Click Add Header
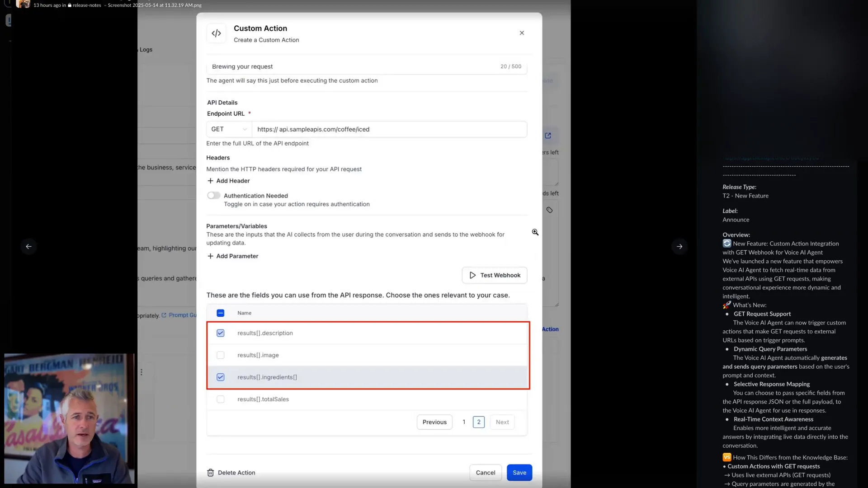The width and height of the screenshot is (868, 488). 228,181
